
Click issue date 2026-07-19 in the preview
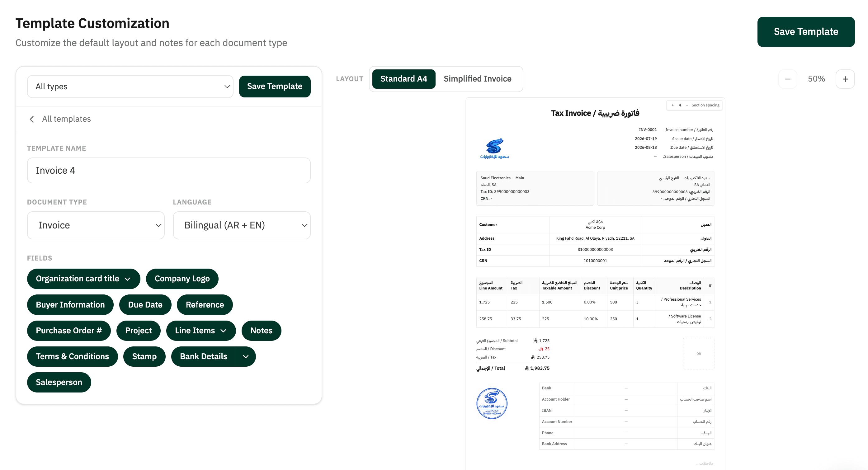click(646, 139)
